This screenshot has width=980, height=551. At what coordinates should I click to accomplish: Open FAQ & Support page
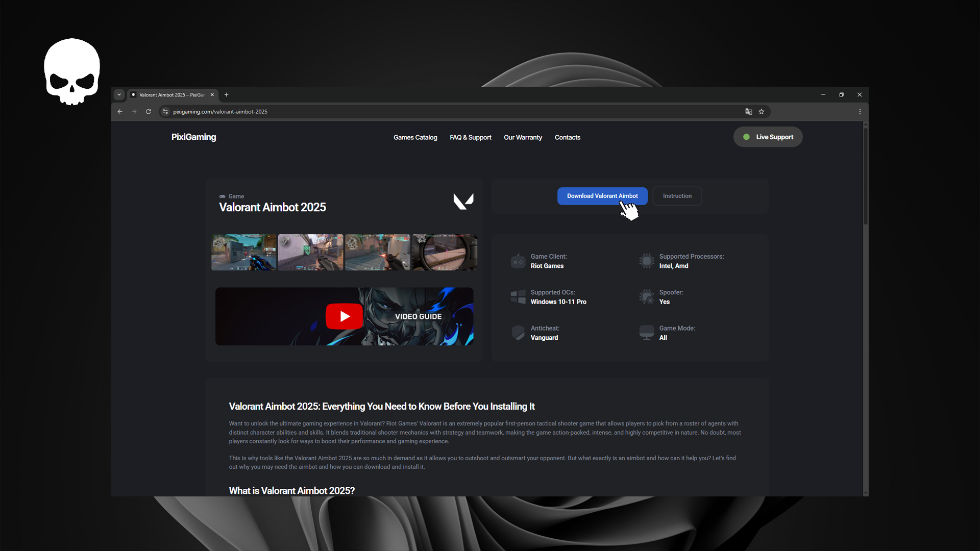(x=471, y=137)
